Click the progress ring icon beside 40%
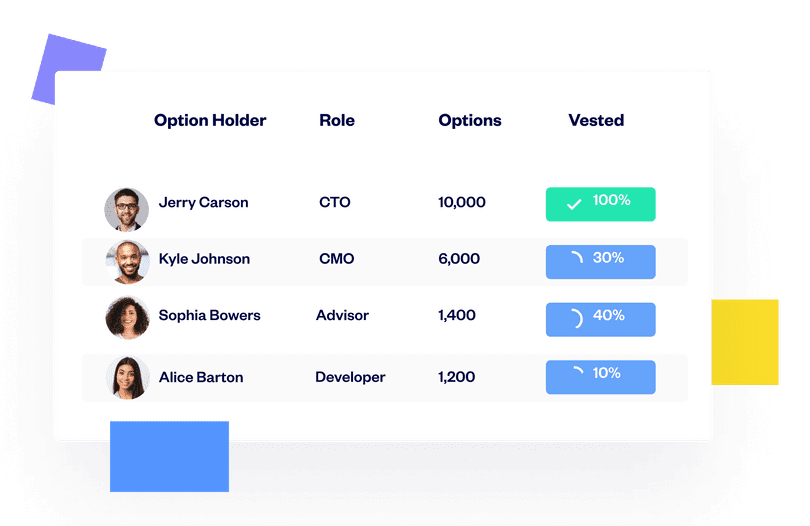 pos(575,319)
